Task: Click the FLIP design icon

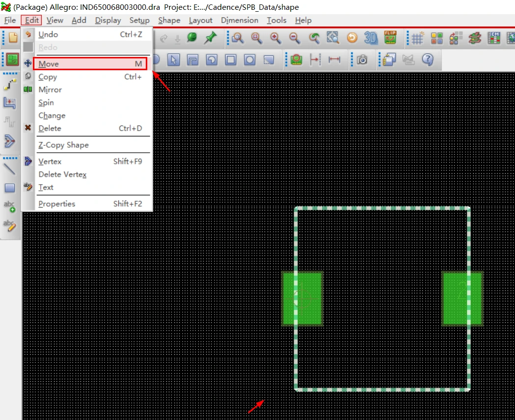Action: tap(390, 37)
